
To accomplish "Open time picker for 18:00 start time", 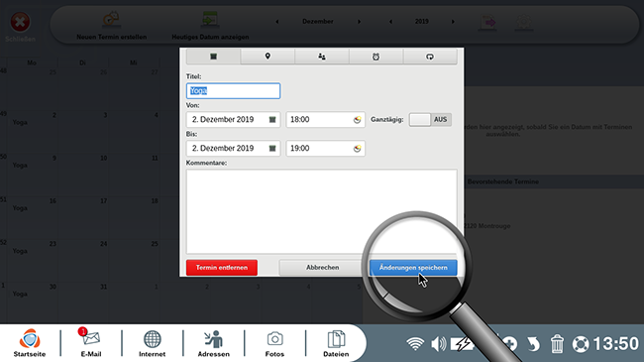I will click(x=357, y=120).
